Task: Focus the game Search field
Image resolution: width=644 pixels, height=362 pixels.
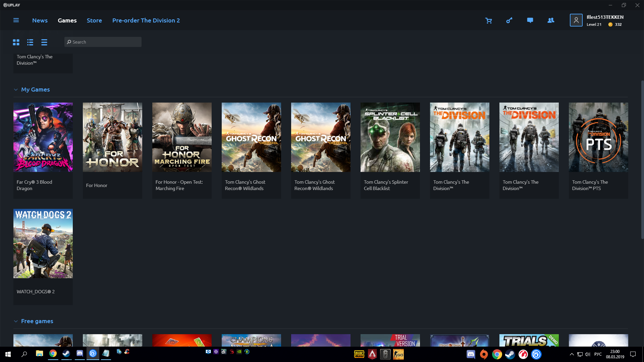Action: pos(103,42)
